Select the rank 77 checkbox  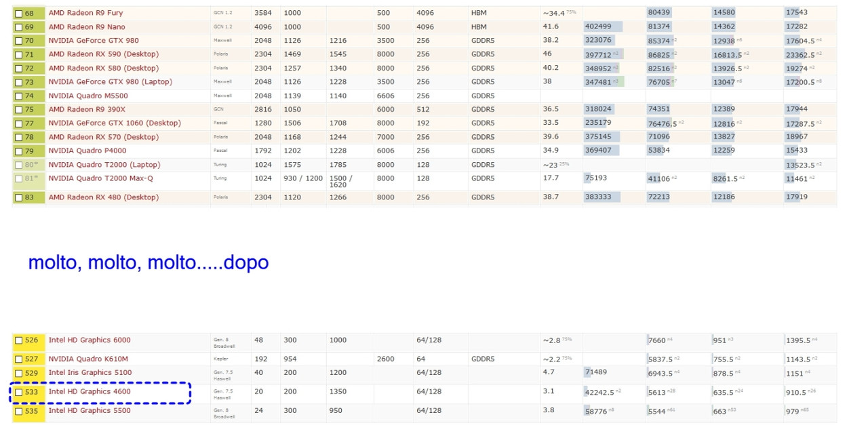pos(19,123)
